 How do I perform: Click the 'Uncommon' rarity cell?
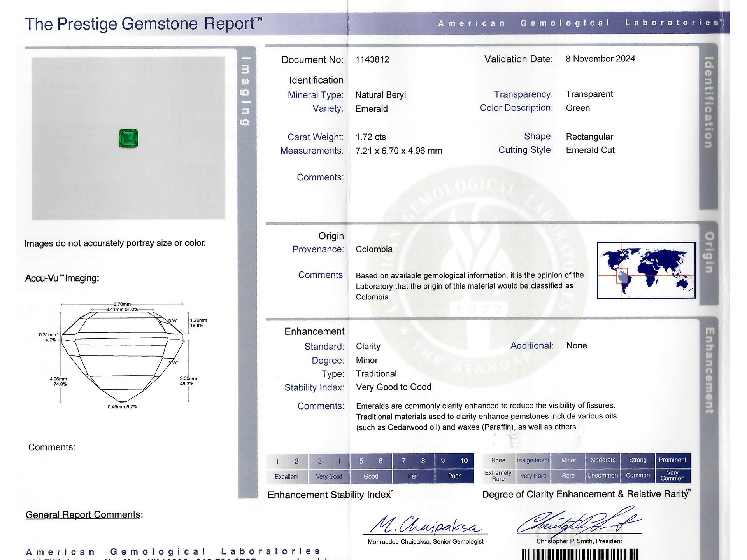tap(603, 476)
